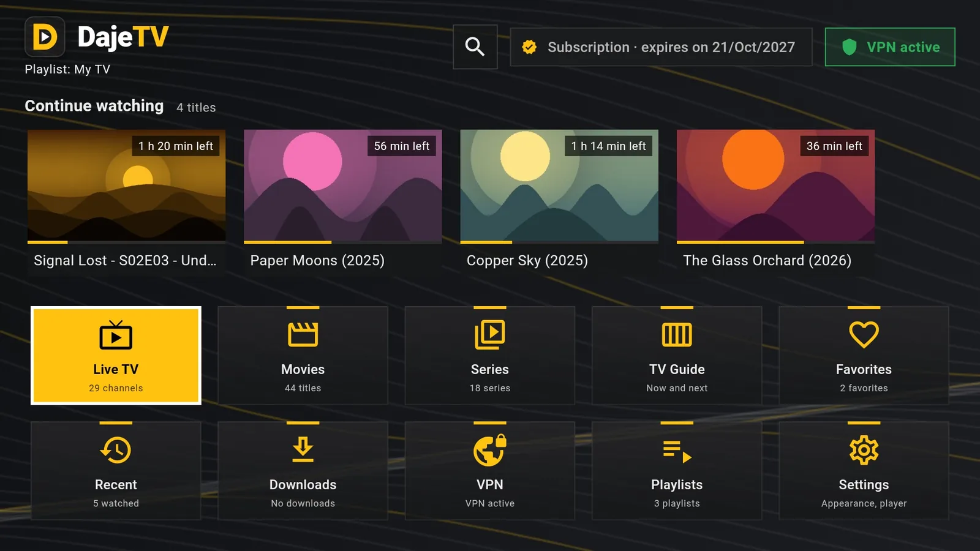
Task: Click the 'Appearance, player' label
Action: [x=864, y=503]
